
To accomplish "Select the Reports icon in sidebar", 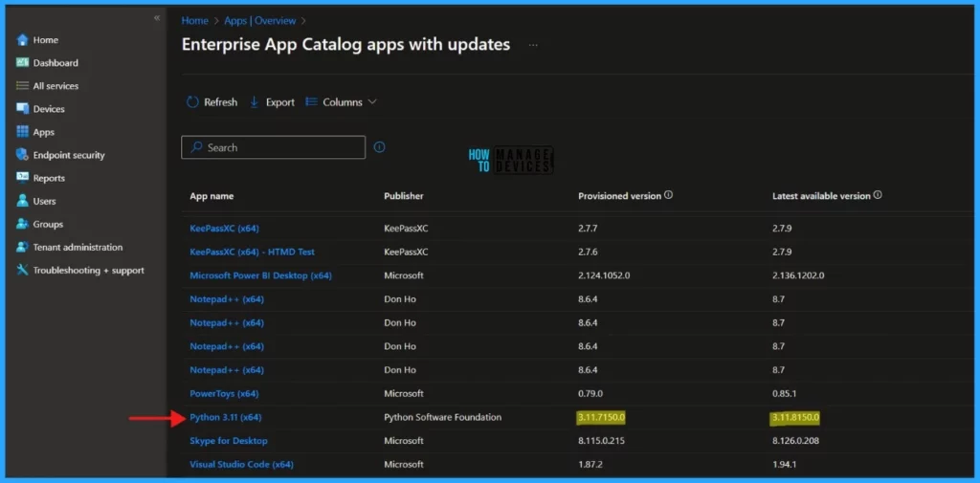I will (23, 178).
